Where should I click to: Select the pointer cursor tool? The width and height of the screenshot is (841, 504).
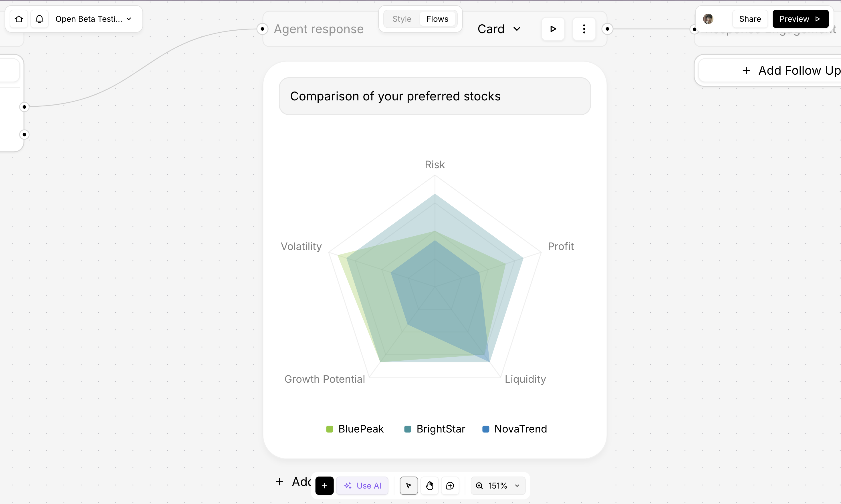[408, 486]
